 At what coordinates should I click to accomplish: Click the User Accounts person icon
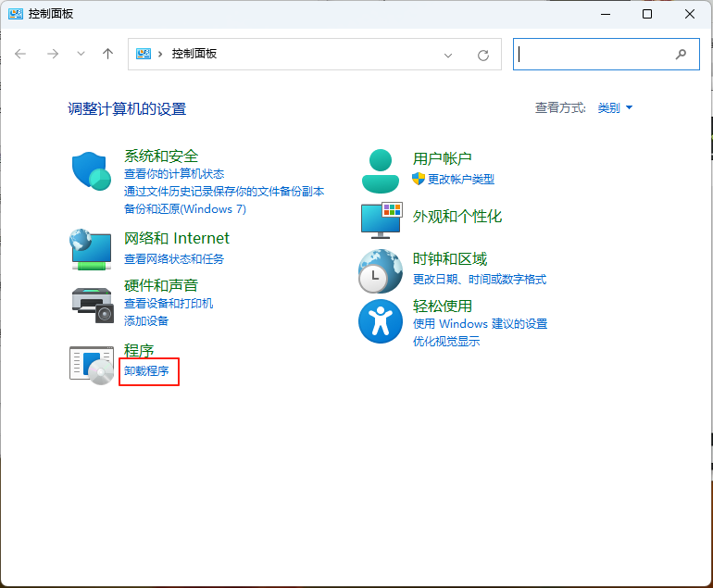click(381, 171)
